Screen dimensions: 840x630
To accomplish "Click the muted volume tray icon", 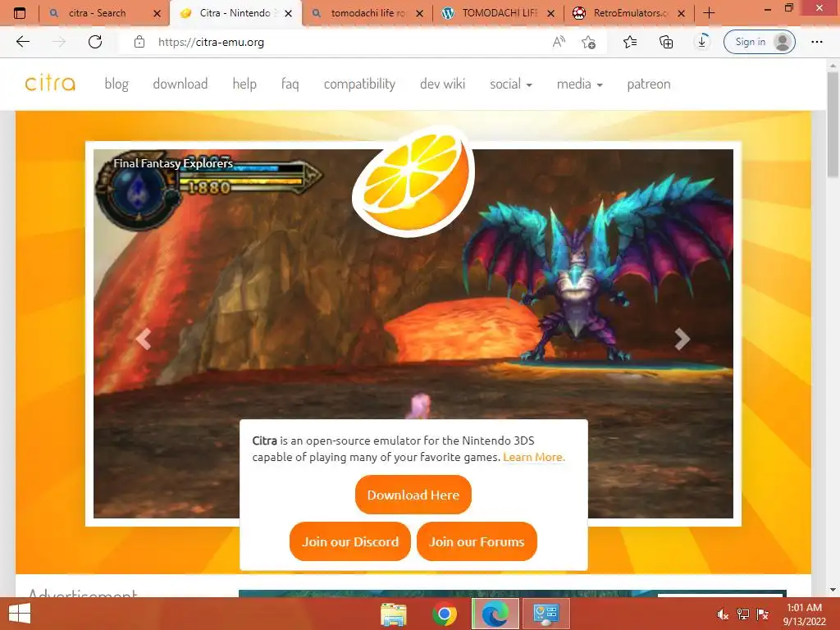I will (x=723, y=614).
